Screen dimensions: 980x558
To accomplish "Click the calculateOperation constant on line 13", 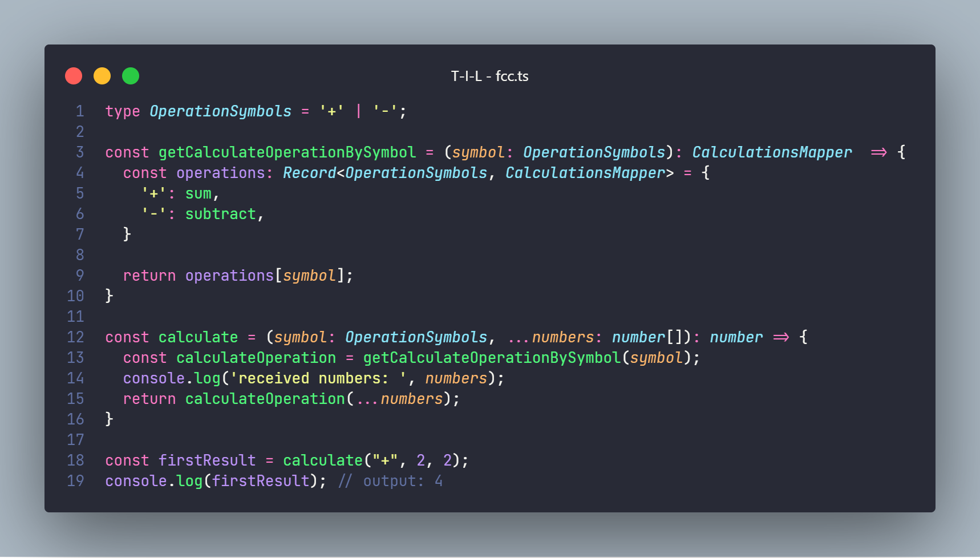I will click(256, 358).
